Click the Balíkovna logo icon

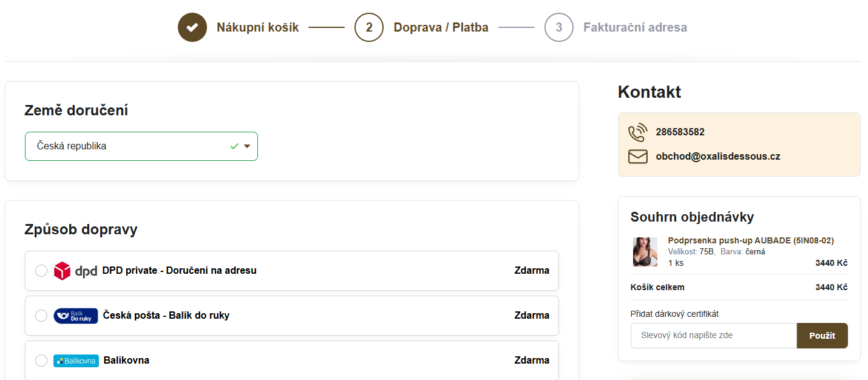pos(76,361)
